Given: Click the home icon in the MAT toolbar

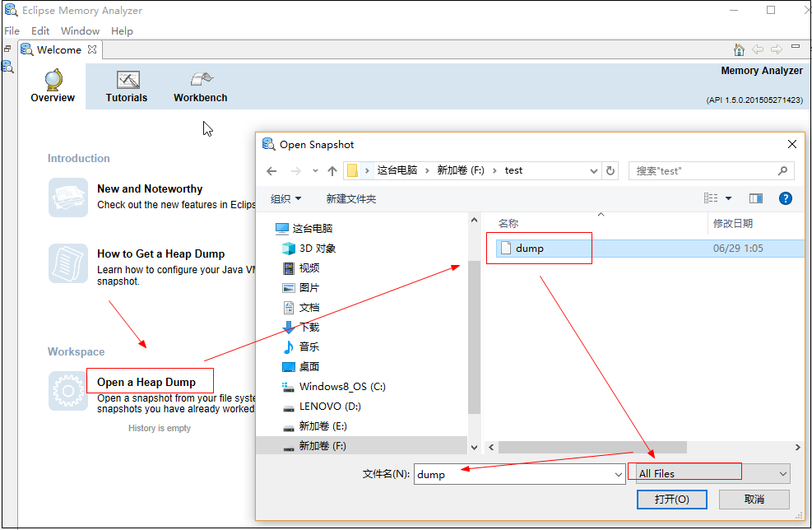Looking at the screenshot, I should pos(739,49).
